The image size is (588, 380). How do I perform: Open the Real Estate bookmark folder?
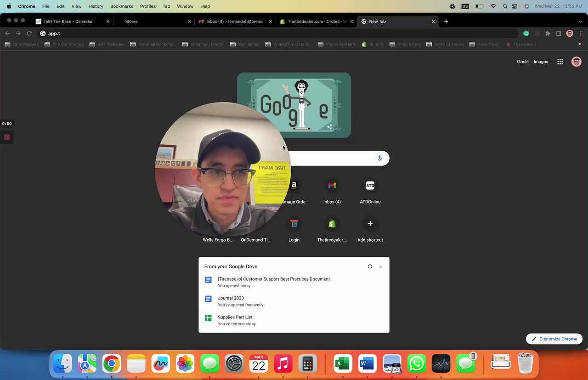[x=245, y=44]
